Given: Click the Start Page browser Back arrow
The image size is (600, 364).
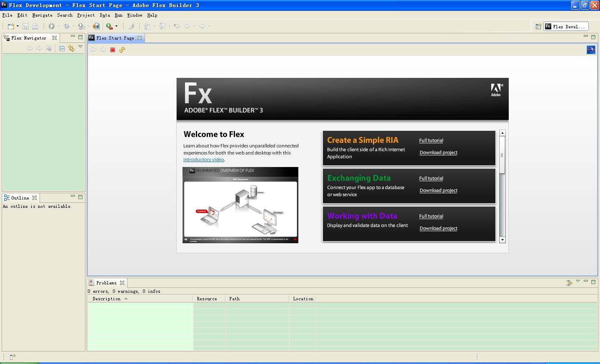Looking at the screenshot, I should (x=93, y=50).
